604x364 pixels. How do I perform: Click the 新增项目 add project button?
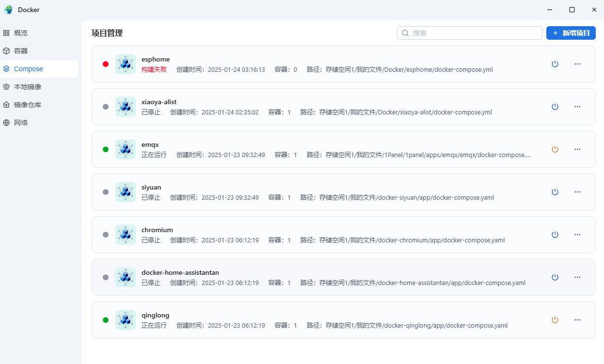571,33
